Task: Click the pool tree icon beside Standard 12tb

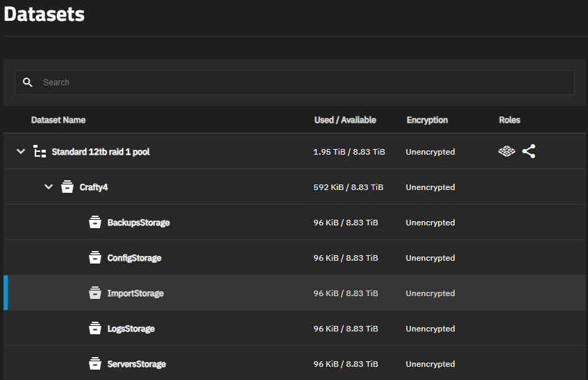Action: tap(40, 152)
